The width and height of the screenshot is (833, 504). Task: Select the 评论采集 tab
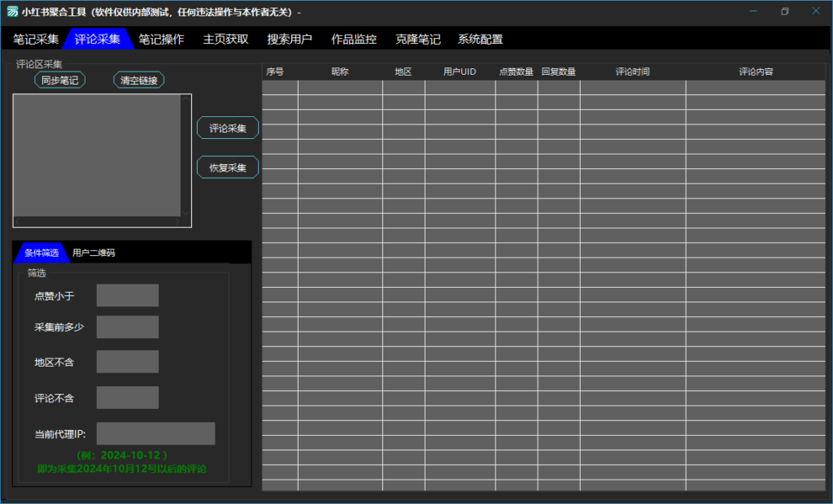point(98,39)
